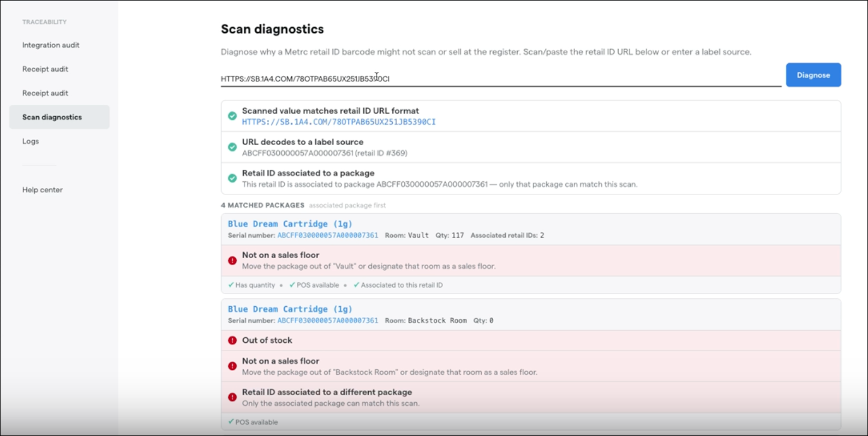The height and width of the screenshot is (436, 868).
Task: Open the first Receipt audit sidebar item
Action: click(45, 69)
